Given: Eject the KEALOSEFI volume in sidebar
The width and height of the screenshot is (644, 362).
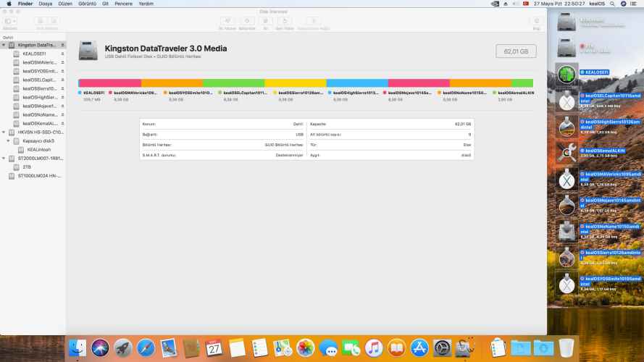Looking at the screenshot, I should tap(62, 54).
